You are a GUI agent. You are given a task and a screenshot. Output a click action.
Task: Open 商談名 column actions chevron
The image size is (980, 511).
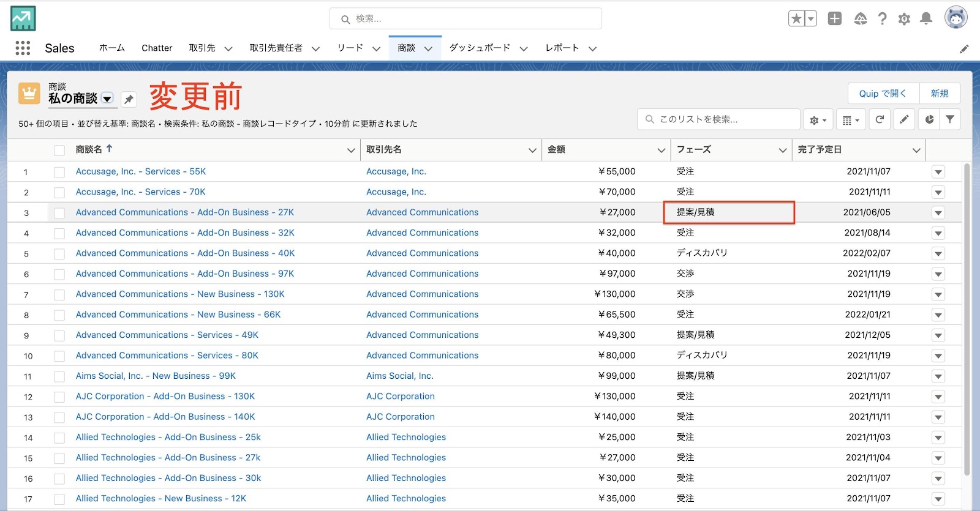pos(351,150)
